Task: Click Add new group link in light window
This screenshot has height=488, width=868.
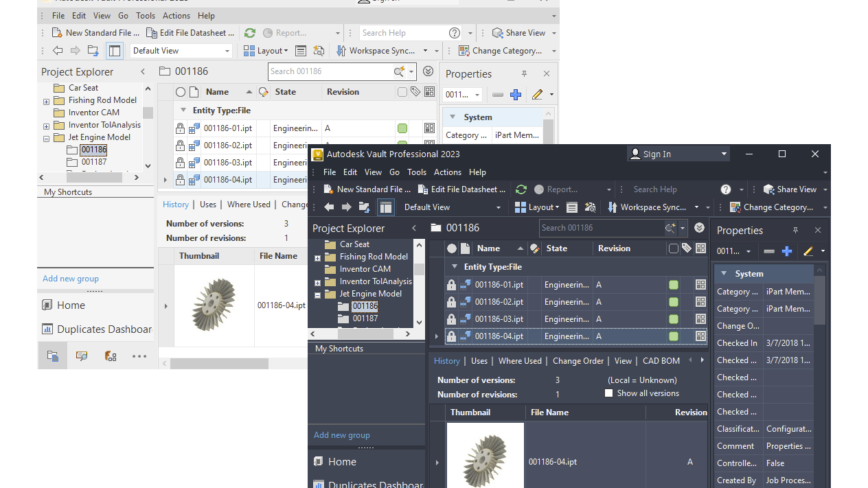Action: click(x=71, y=279)
